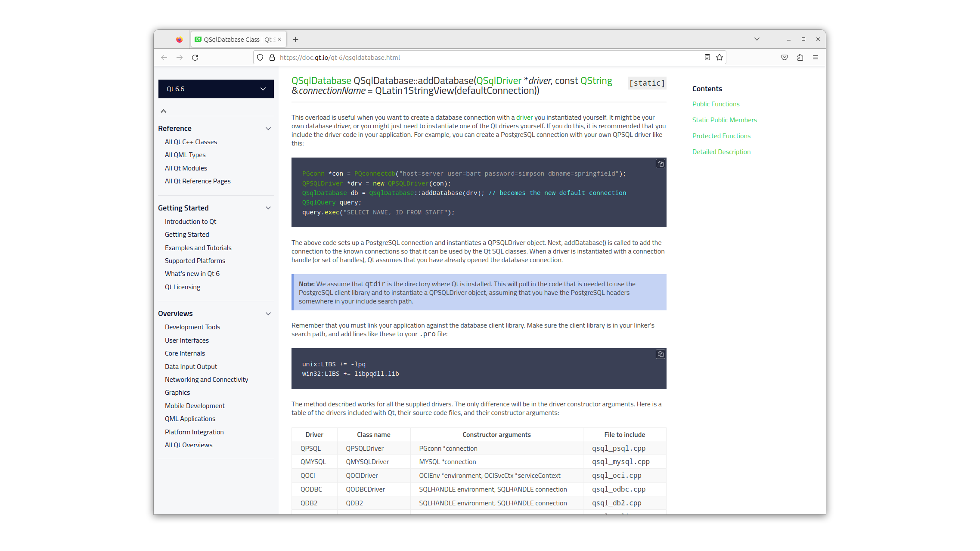Image resolution: width=980 pixels, height=551 pixels.
Task: Open the Firefox extensions menu
Action: [800, 57]
